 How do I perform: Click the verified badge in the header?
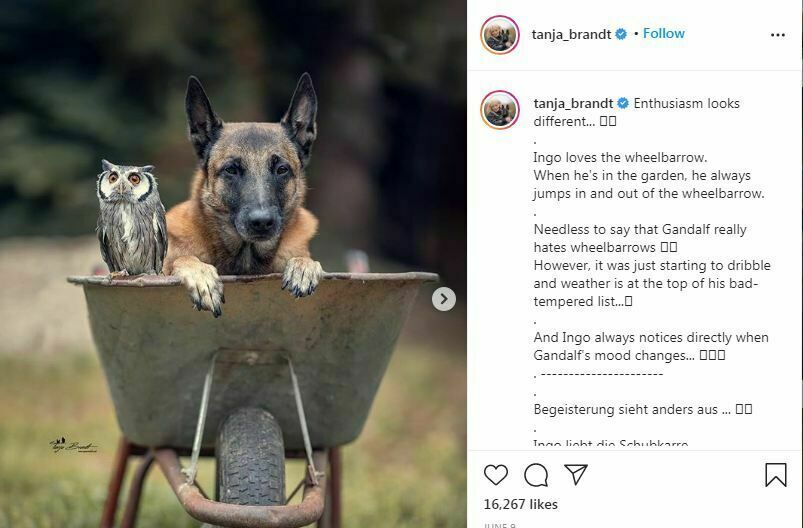pyautogui.click(x=621, y=34)
